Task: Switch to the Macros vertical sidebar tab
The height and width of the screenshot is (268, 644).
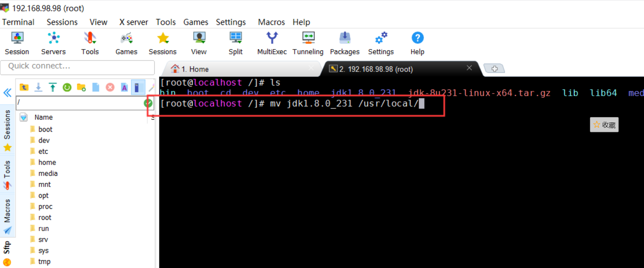Action: click(7, 216)
